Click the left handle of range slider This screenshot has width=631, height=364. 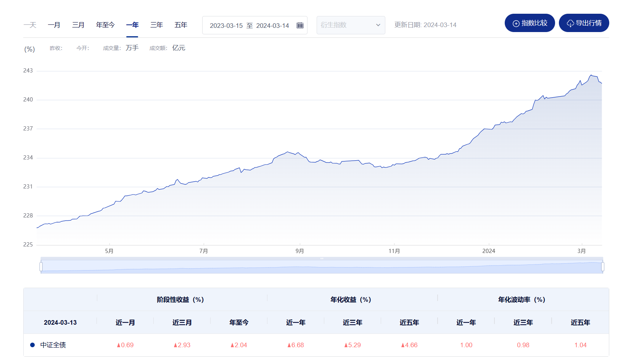pos(41,266)
